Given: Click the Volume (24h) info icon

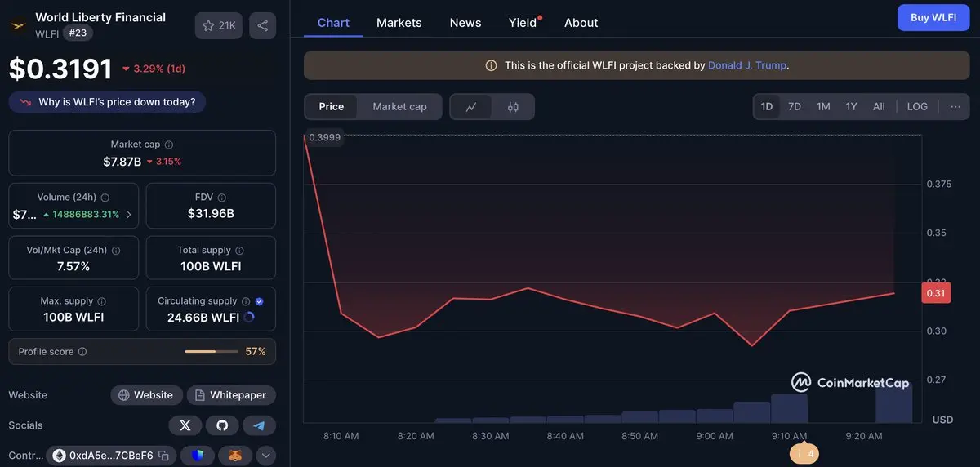Looking at the screenshot, I should pyautogui.click(x=105, y=198).
